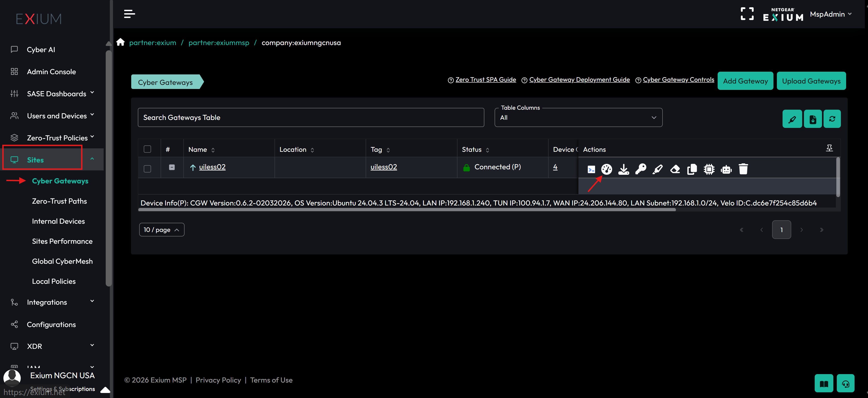Open the terminal console for uiless02
This screenshot has height=398, width=868.
click(591, 169)
